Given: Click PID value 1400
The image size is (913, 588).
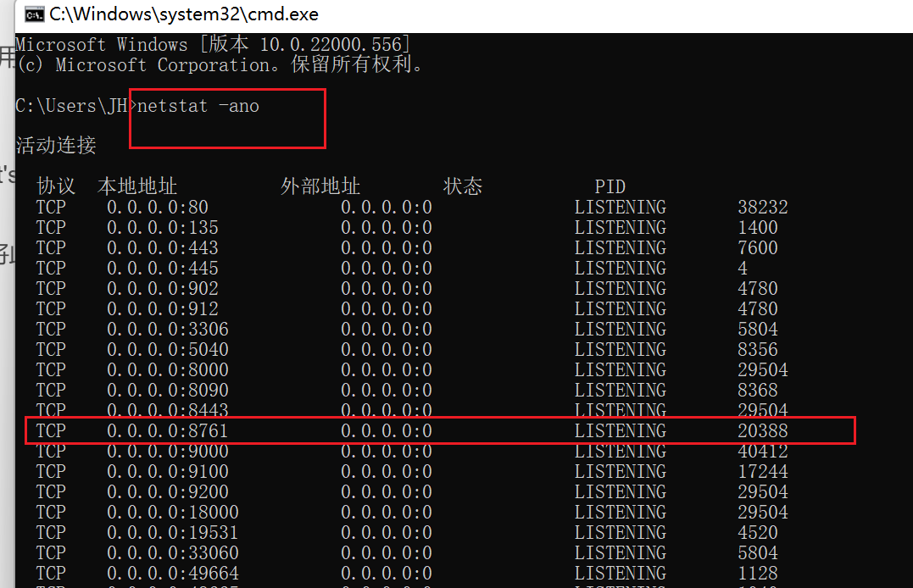Looking at the screenshot, I should (x=758, y=228).
